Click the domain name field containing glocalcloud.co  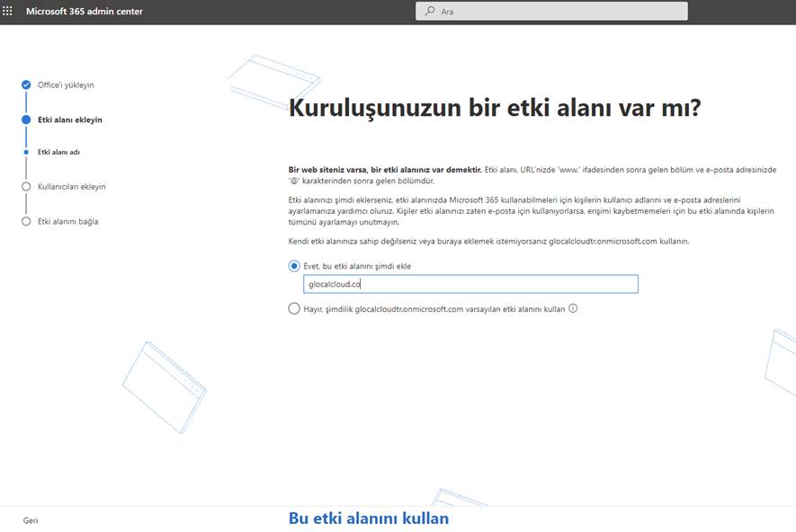click(470, 284)
